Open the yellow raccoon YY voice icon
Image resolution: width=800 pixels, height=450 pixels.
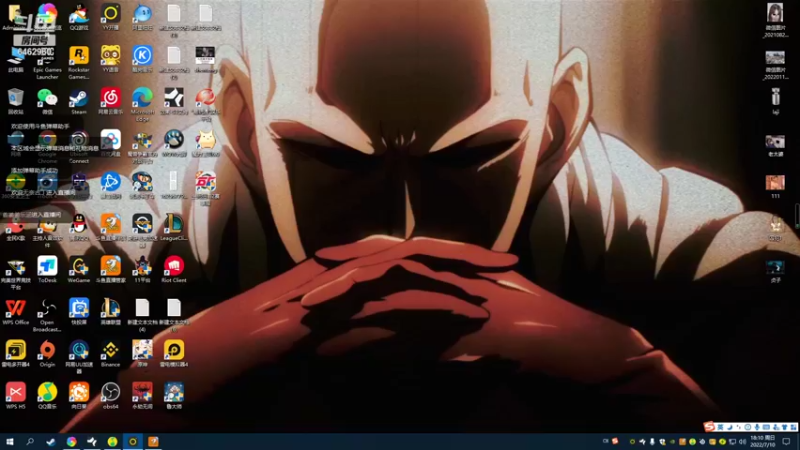pyautogui.click(x=111, y=55)
